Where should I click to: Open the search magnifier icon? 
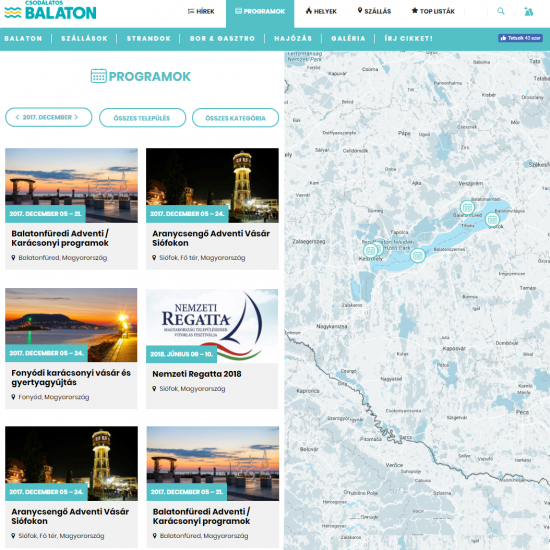point(501,11)
